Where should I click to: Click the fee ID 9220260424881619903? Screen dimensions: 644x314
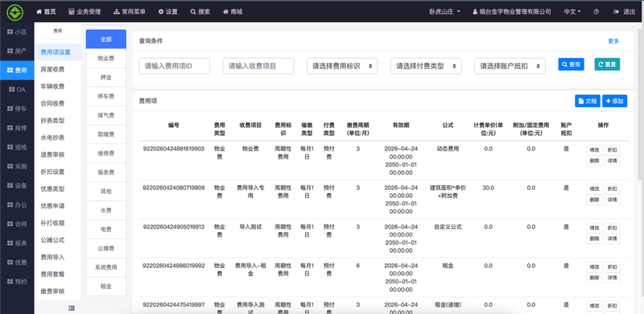(173, 149)
